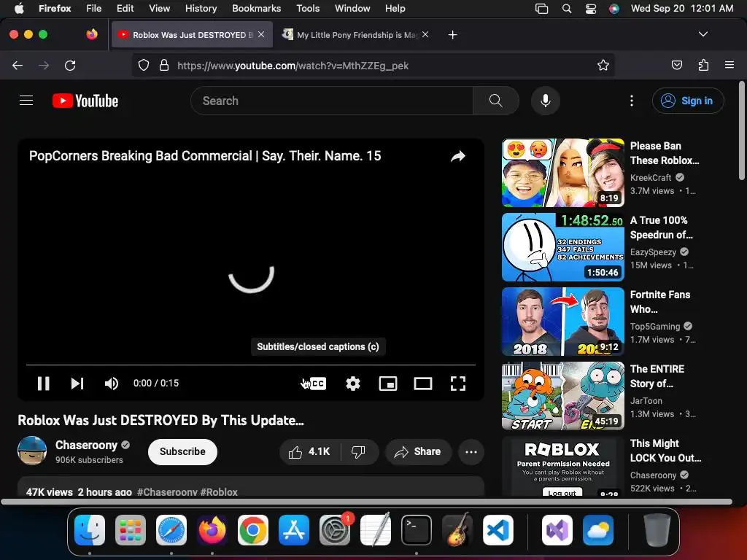
Task: Open a new browser tab
Action: click(452, 35)
